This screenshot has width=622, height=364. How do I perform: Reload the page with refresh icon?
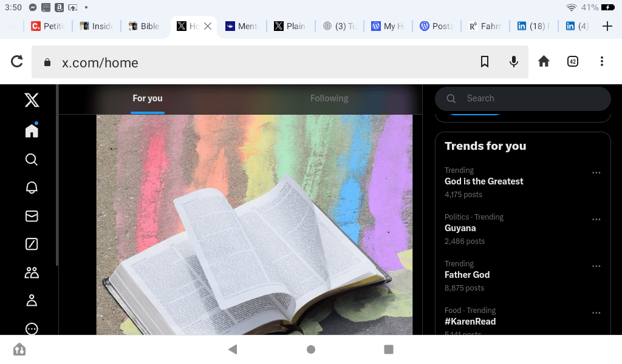tap(17, 61)
